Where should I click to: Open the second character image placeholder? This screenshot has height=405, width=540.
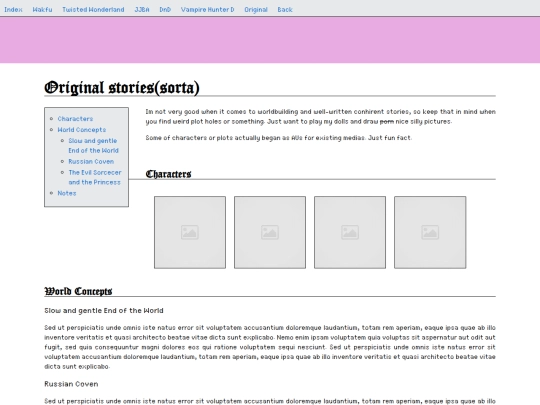tap(270, 232)
